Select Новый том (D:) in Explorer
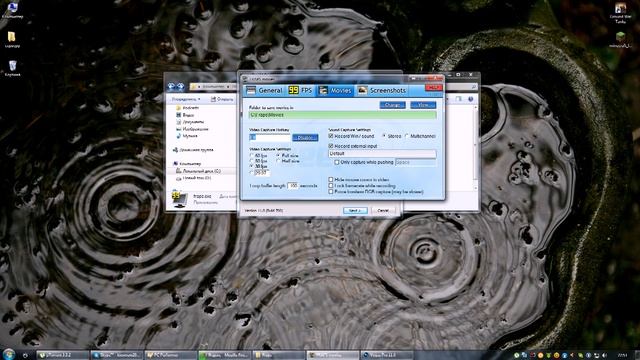Screen dimensions: 640x360 (193, 178)
